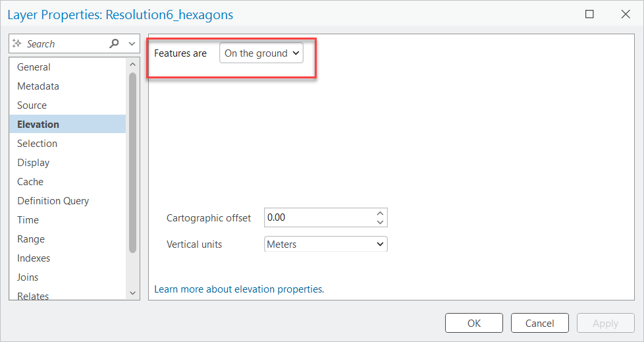Decrease the Cartographic offset with down arrow
The height and width of the screenshot is (342, 644).
(x=380, y=222)
